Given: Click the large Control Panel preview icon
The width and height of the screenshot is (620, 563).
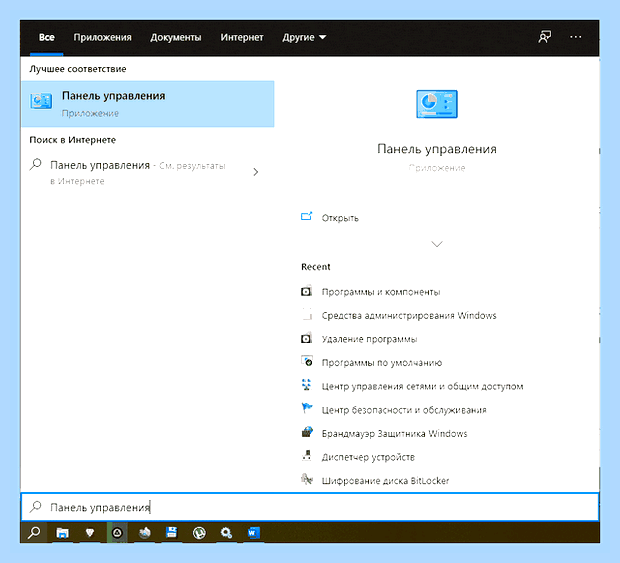Looking at the screenshot, I should (x=437, y=104).
